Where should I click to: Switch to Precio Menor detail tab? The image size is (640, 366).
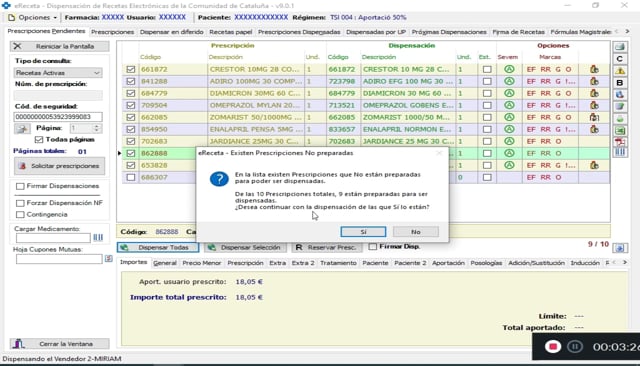(x=202, y=263)
